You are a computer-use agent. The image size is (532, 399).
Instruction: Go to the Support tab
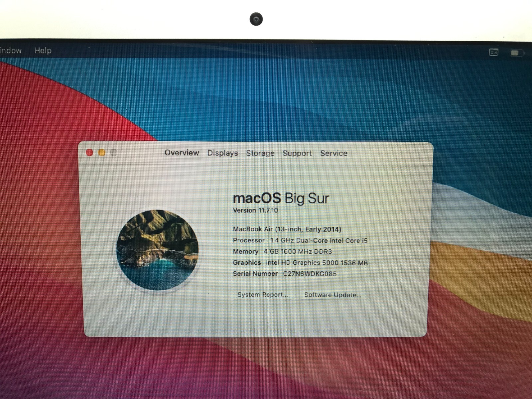[297, 153]
